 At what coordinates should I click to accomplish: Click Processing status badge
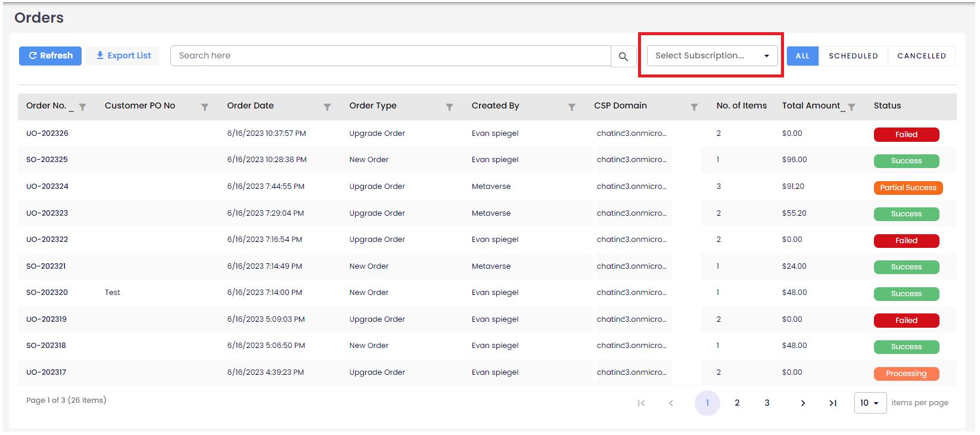pos(906,374)
